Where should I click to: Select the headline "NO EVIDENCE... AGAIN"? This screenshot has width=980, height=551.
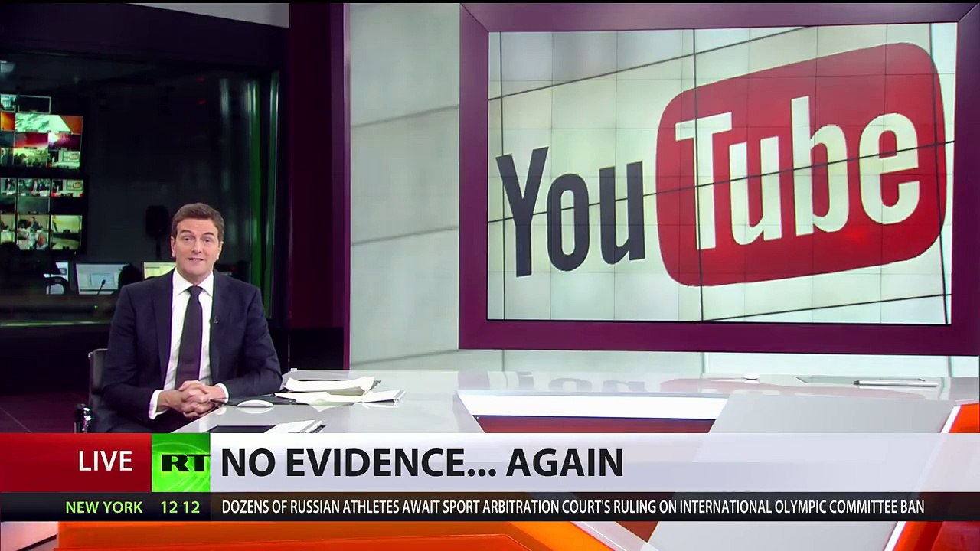[422, 463]
